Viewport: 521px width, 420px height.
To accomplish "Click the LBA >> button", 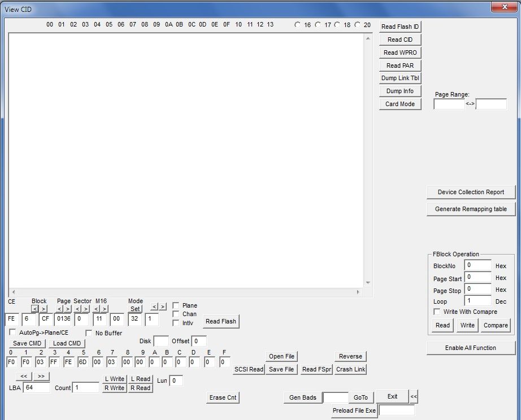I will pyautogui.click(x=41, y=377).
